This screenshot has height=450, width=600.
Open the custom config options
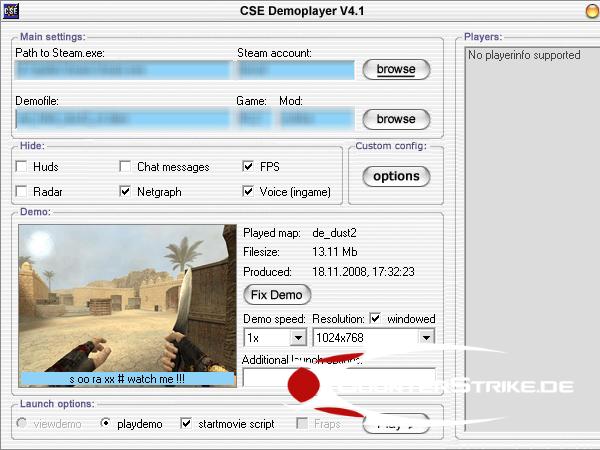[x=396, y=176]
